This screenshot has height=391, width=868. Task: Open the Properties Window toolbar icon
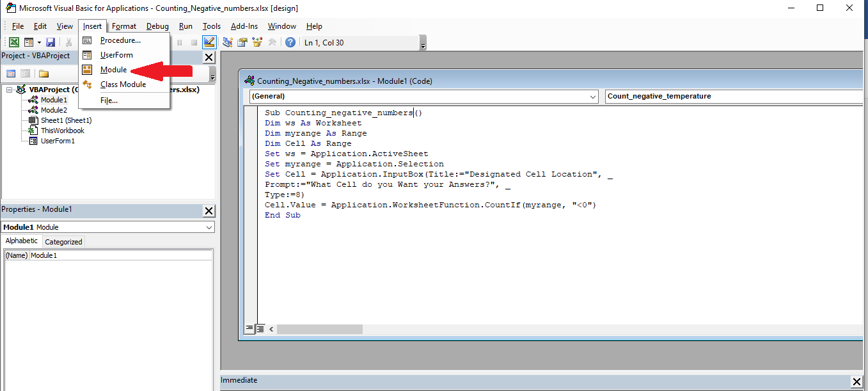coord(242,42)
